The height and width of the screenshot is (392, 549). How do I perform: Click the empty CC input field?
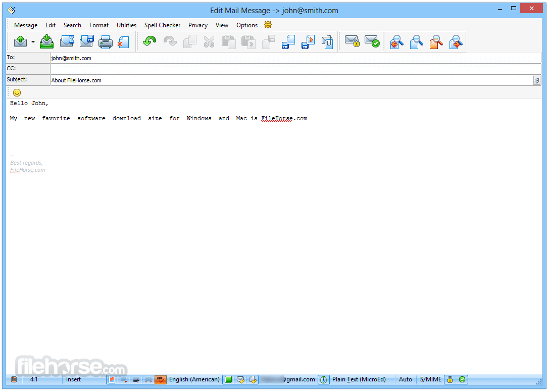pyautogui.click(x=296, y=69)
